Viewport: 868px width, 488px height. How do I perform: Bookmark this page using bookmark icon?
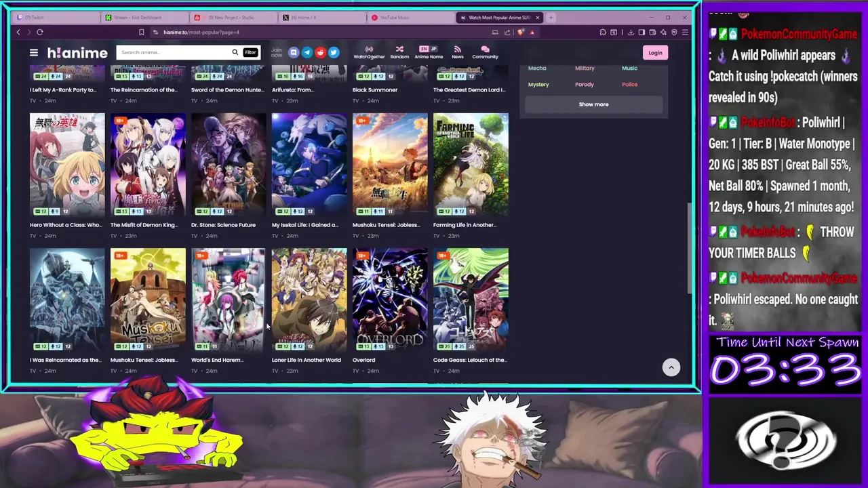coord(141,32)
